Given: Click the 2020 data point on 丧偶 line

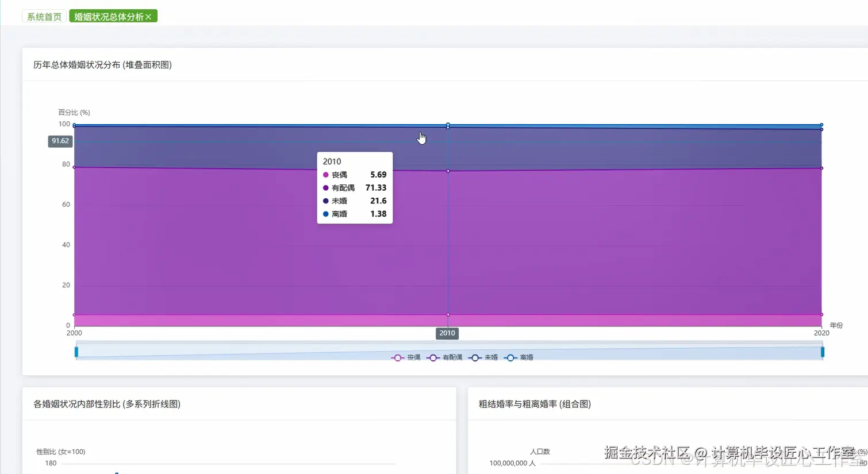Looking at the screenshot, I should tap(821, 314).
